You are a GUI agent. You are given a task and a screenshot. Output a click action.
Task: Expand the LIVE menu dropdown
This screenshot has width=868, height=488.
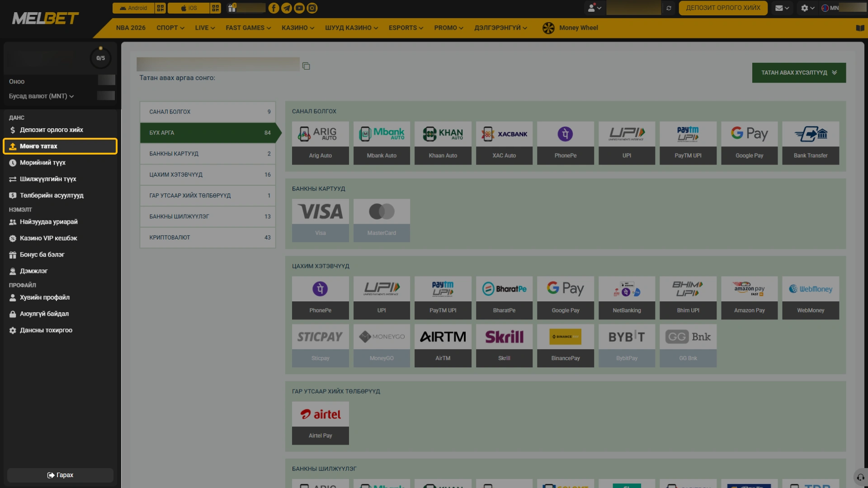click(x=205, y=28)
